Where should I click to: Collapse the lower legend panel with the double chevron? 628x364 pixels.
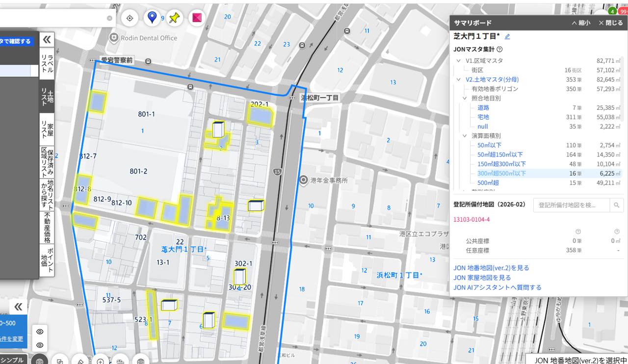[18, 307]
